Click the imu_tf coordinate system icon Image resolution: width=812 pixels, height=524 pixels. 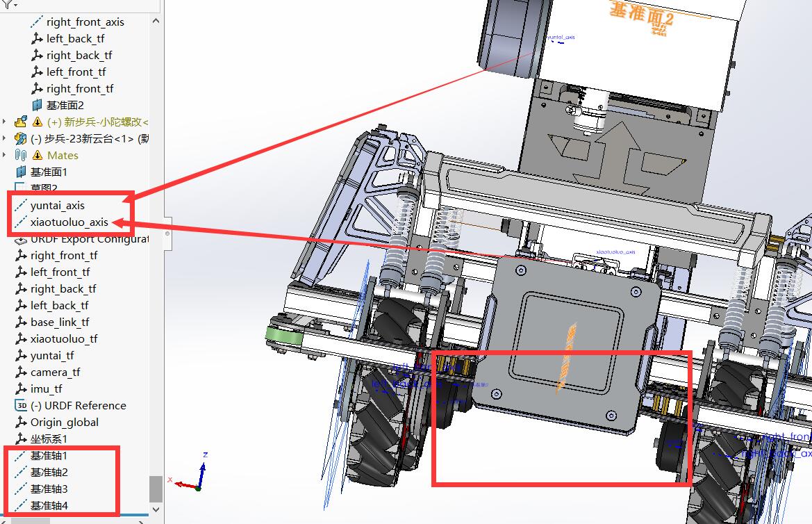(21, 389)
